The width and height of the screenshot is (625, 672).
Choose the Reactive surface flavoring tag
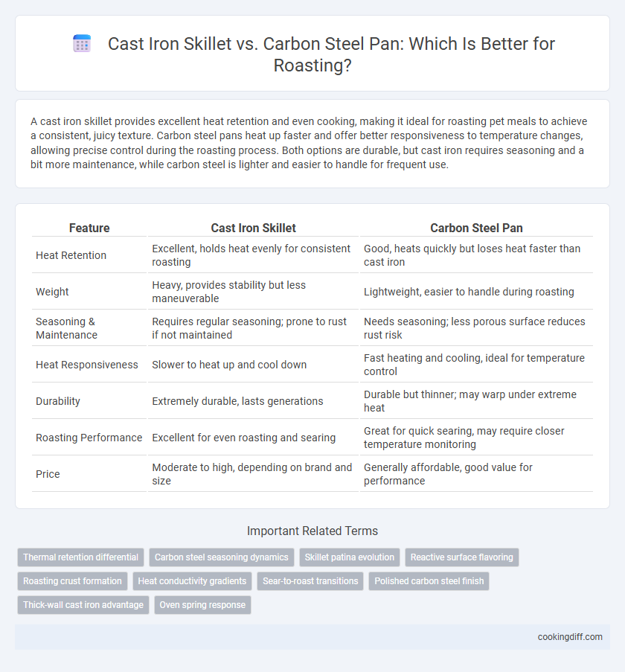(x=462, y=557)
